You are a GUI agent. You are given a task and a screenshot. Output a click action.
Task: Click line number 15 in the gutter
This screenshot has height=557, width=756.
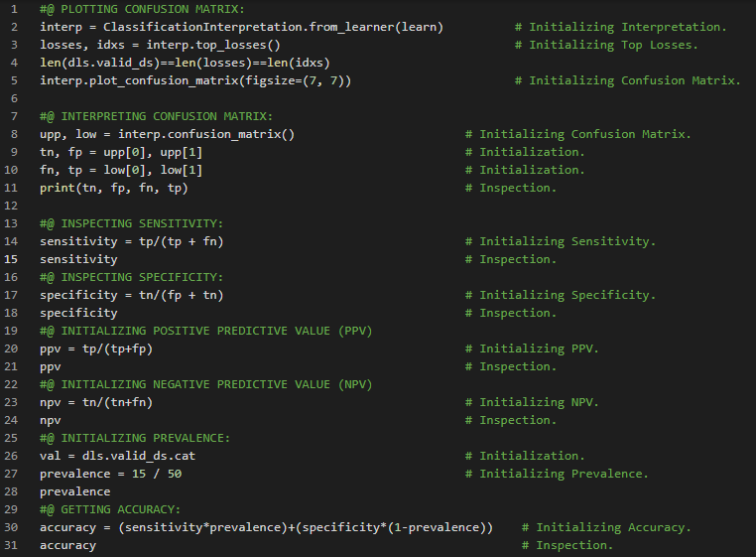coord(11,259)
